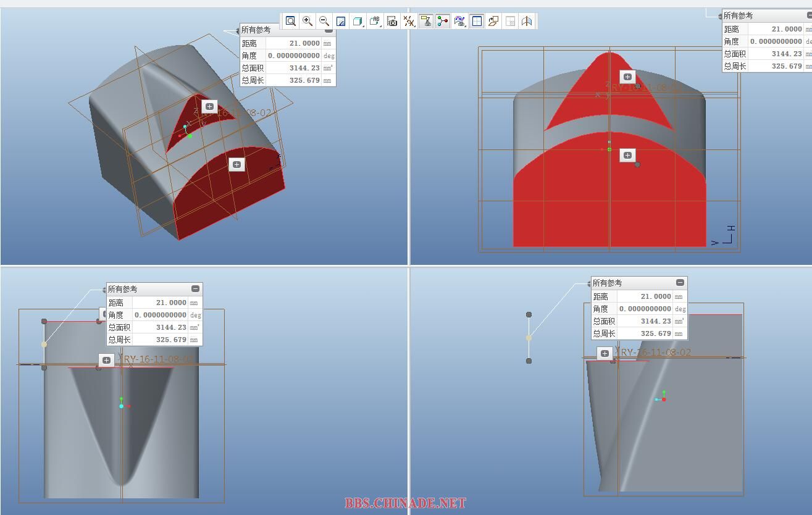Collapse the bottom-right 所有参考 measurement panel
Screen dimensions: 812x515
(x=680, y=283)
